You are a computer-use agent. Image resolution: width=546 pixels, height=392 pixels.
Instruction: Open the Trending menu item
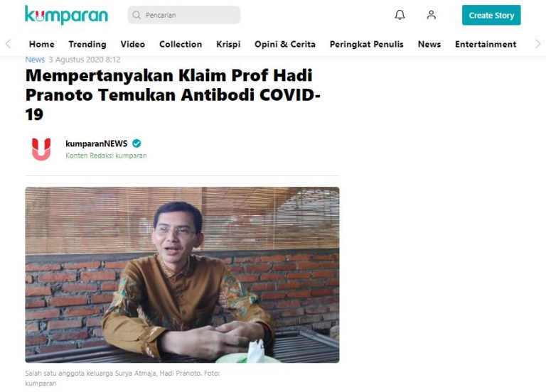pos(87,44)
